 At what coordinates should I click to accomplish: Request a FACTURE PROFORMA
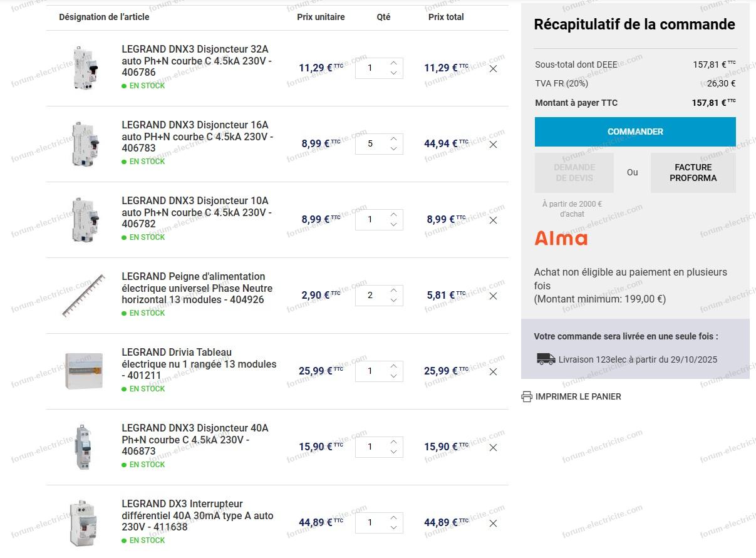(693, 172)
